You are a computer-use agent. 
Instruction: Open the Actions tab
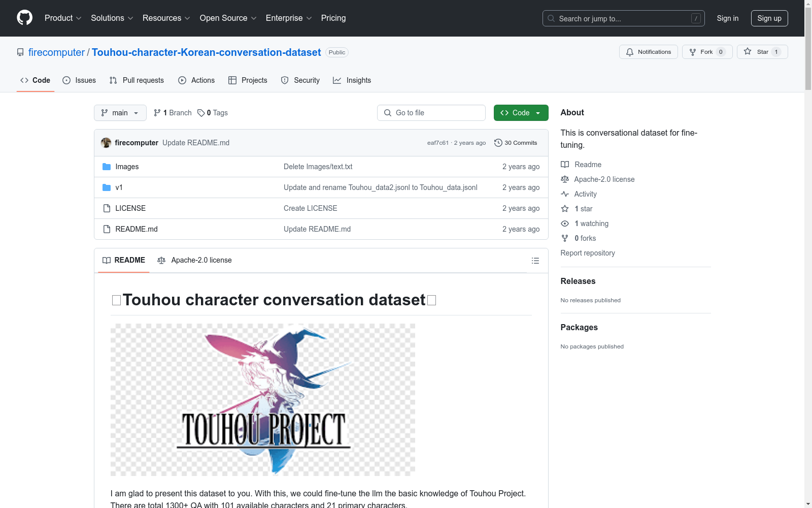point(196,80)
